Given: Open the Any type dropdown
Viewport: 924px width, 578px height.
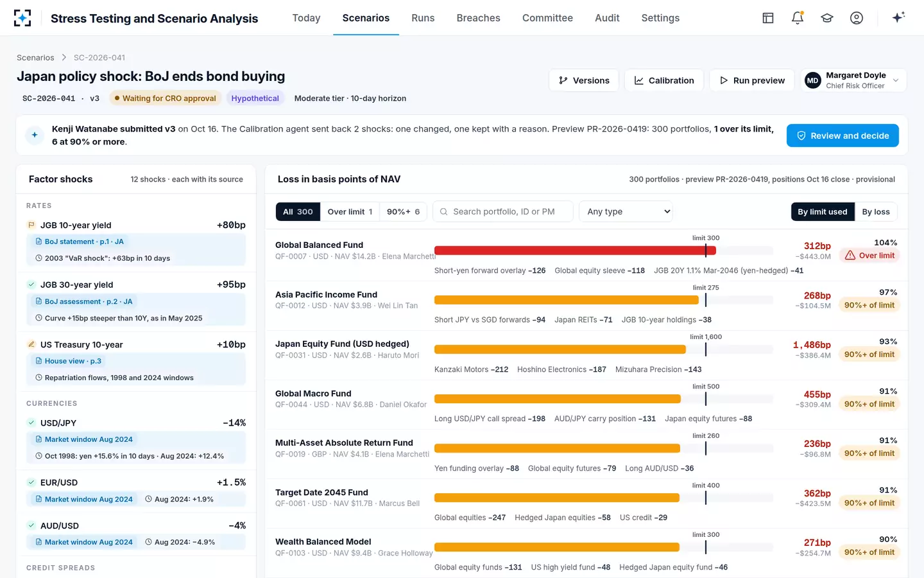Looking at the screenshot, I should [x=626, y=212].
